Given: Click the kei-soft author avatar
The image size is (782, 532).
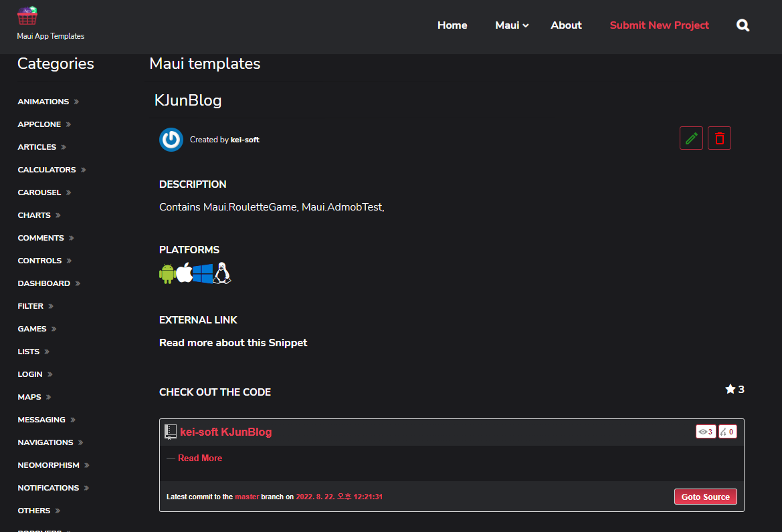Looking at the screenshot, I should click(171, 140).
